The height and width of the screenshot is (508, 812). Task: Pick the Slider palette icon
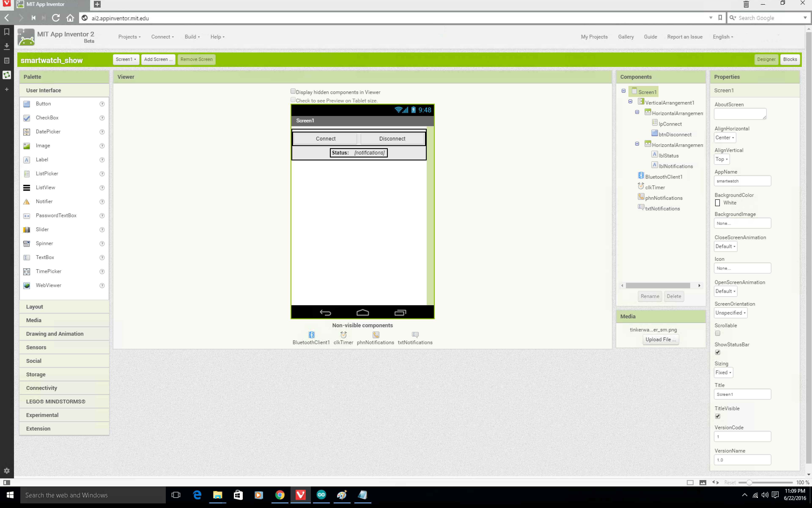coord(27,229)
